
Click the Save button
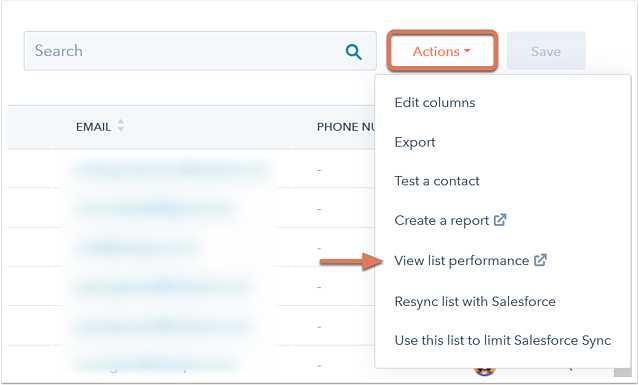point(546,51)
